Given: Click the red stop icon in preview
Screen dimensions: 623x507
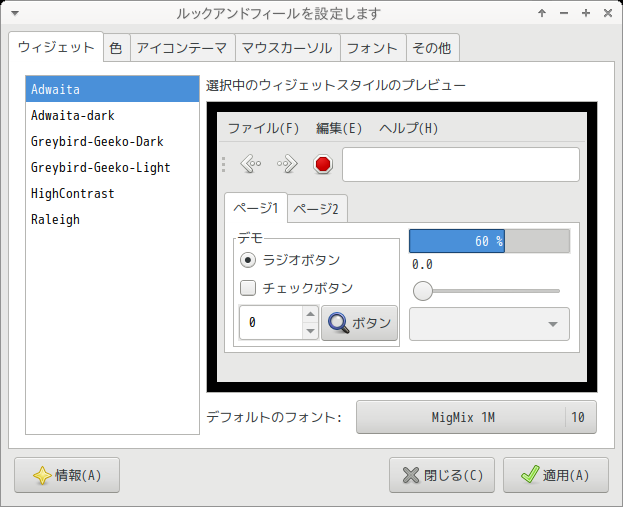Looking at the screenshot, I should coord(323,164).
